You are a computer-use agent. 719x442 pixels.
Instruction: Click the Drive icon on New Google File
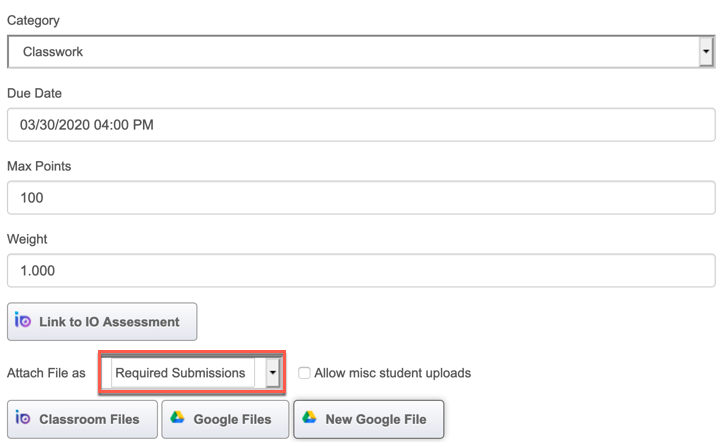coord(309,418)
